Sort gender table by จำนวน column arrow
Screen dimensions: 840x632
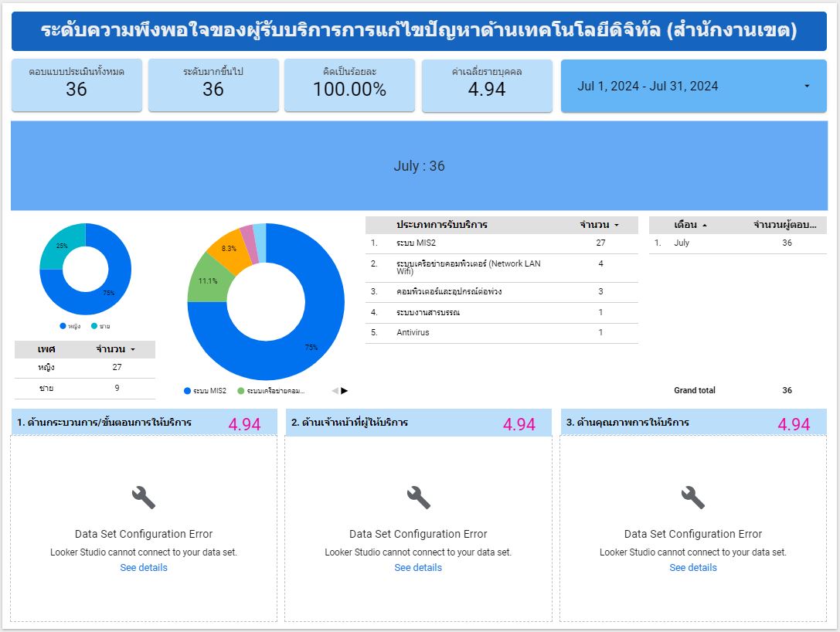click(133, 350)
